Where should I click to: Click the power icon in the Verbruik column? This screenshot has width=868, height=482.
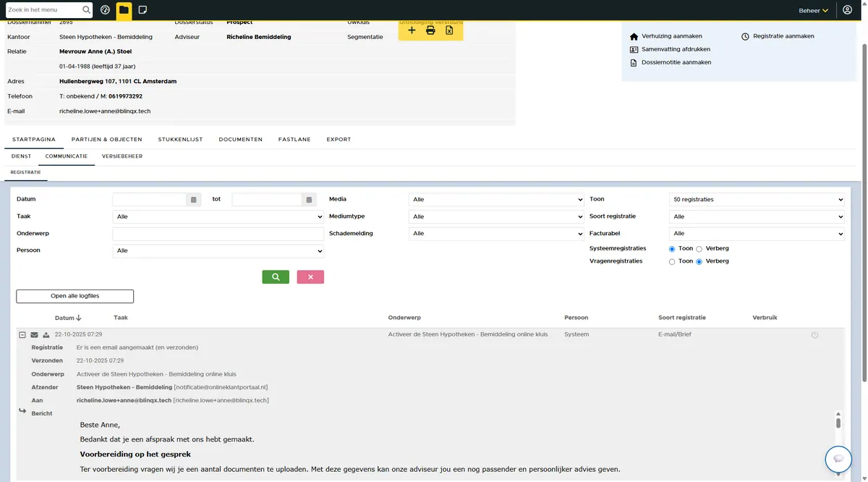pos(814,335)
